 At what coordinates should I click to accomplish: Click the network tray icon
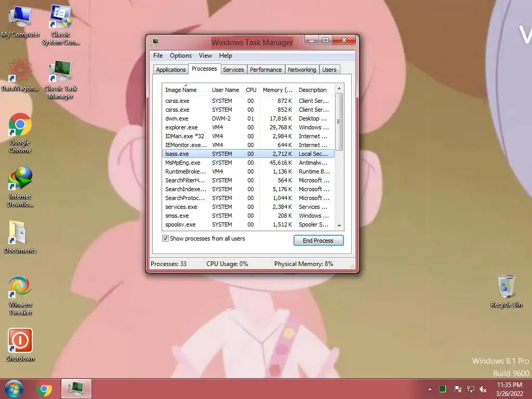coord(471,389)
